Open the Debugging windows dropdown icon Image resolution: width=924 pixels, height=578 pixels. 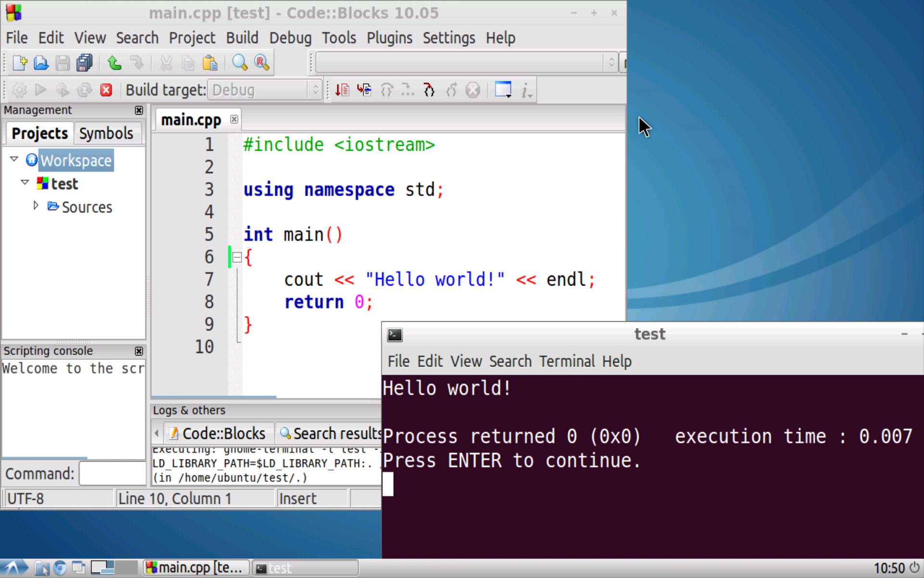503,90
